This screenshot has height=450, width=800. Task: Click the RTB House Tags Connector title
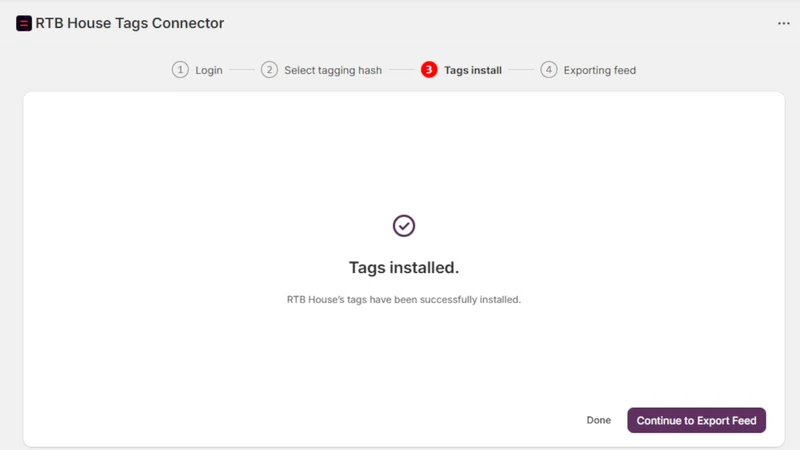(130, 23)
